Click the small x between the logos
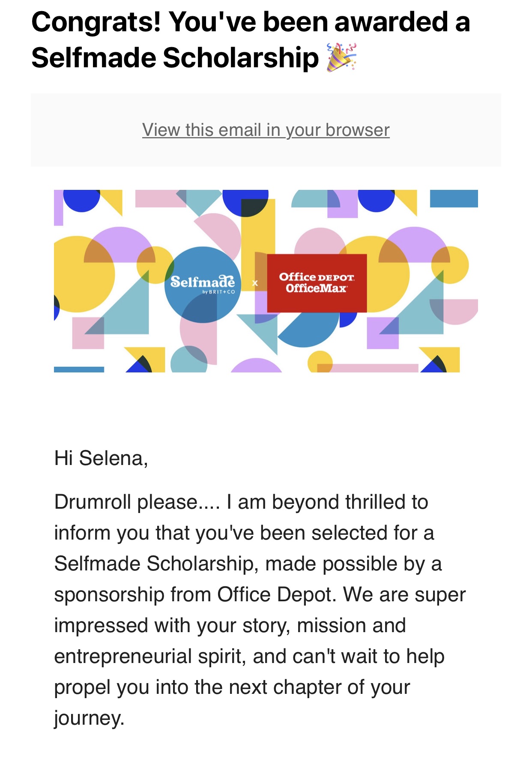 pos(255,283)
